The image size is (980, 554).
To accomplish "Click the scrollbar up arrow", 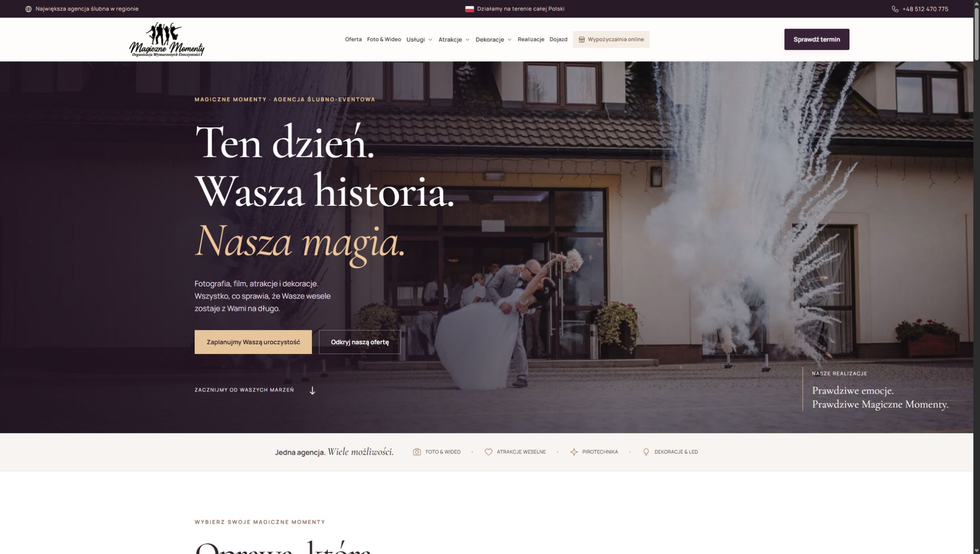I will 976,3.
